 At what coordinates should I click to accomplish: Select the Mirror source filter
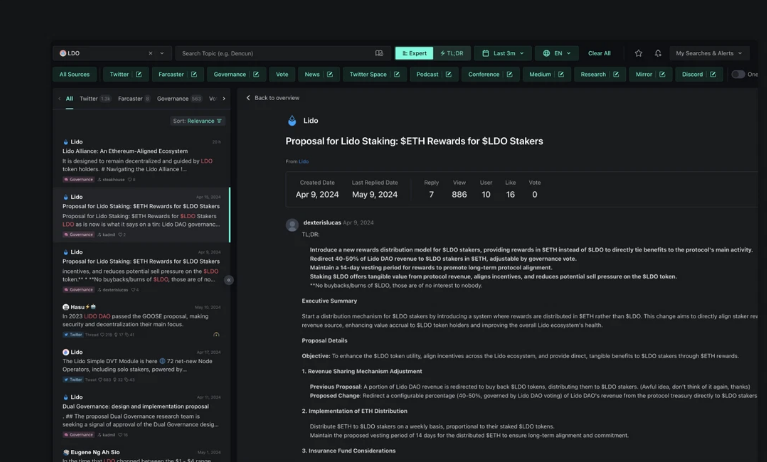644,74
